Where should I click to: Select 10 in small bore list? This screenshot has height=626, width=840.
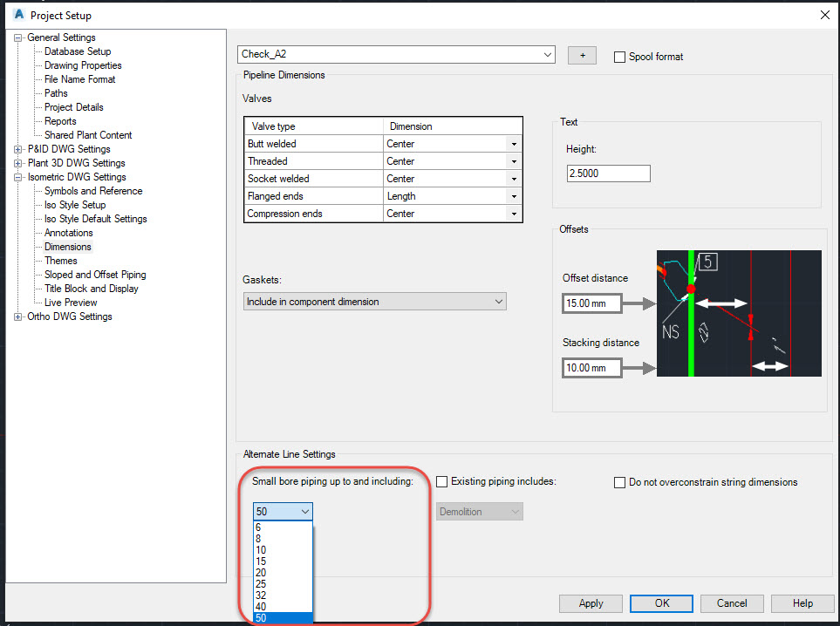point(283,550)
